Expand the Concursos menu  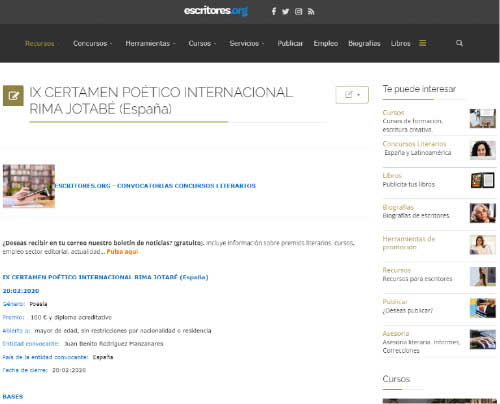(92, 44)
